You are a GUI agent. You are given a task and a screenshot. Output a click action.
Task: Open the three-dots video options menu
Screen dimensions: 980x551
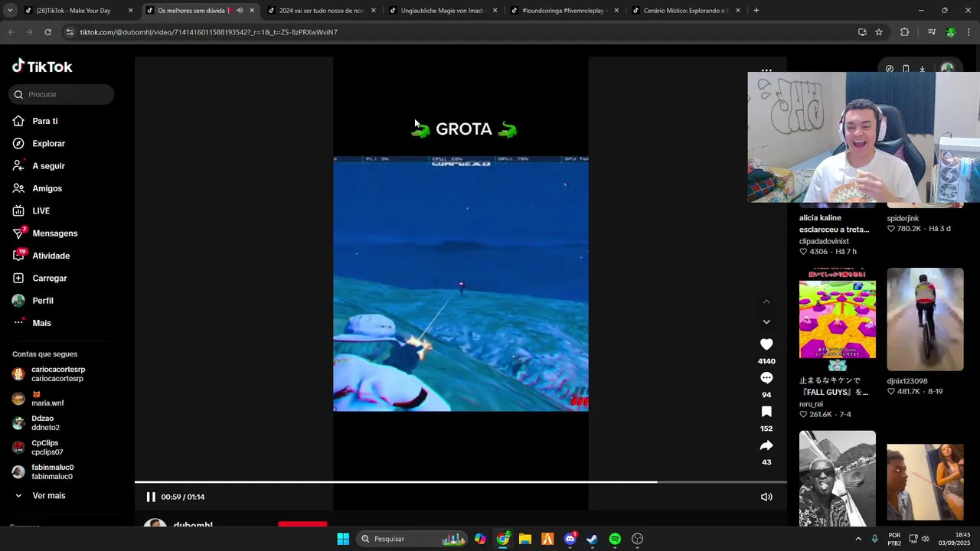(x=766, y=70)
